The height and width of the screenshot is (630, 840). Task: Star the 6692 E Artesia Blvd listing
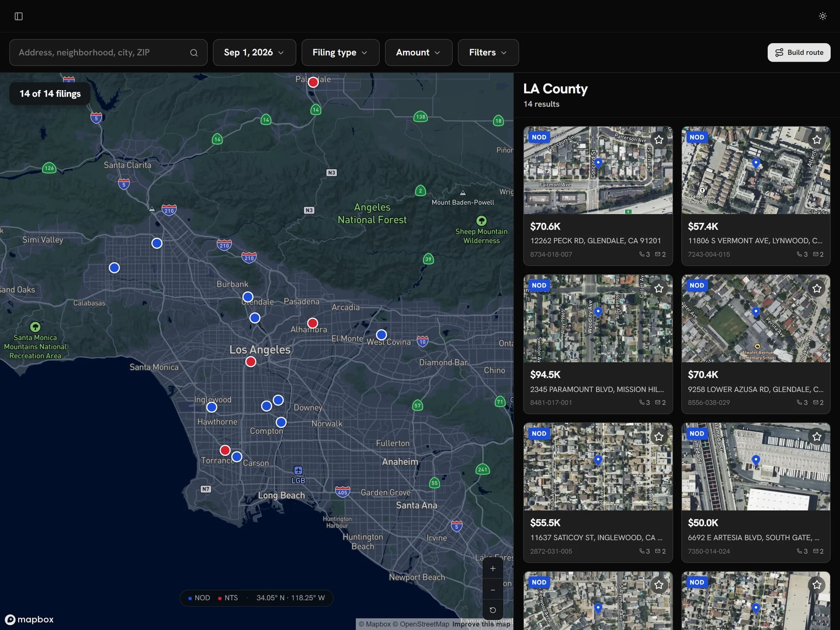coord(816,437)
